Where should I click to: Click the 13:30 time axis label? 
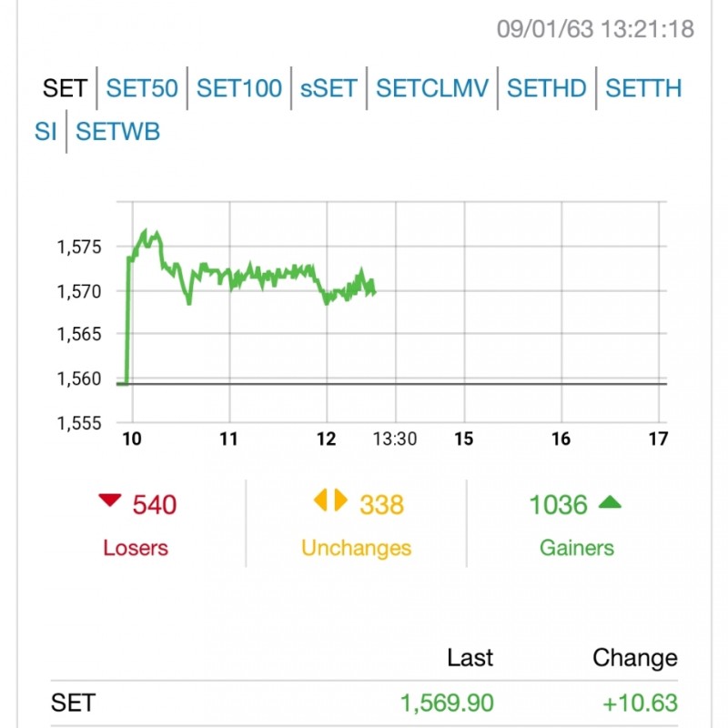point(395,439)
